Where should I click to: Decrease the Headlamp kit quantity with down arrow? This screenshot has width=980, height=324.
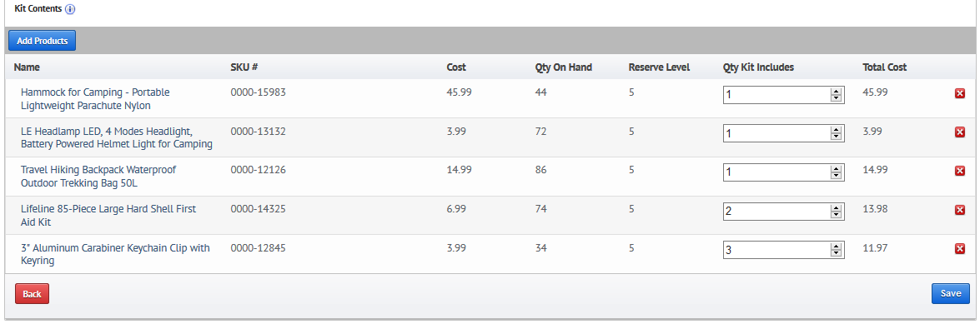pos(836,137)
